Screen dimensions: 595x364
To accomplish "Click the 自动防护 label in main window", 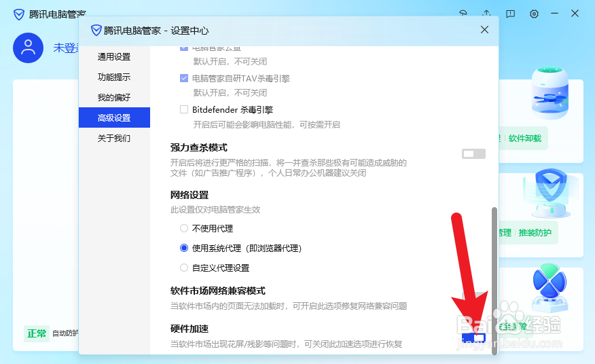I will coord(65,333).
